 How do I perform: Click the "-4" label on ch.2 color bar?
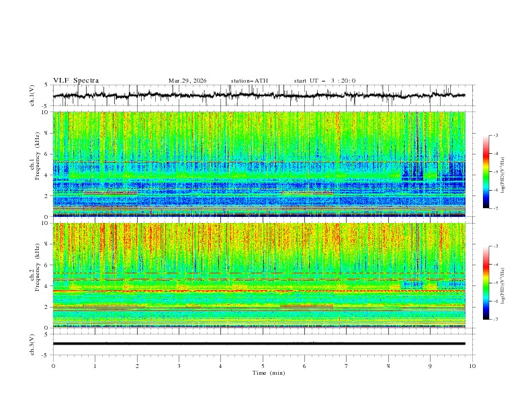(x=495, y=265)
